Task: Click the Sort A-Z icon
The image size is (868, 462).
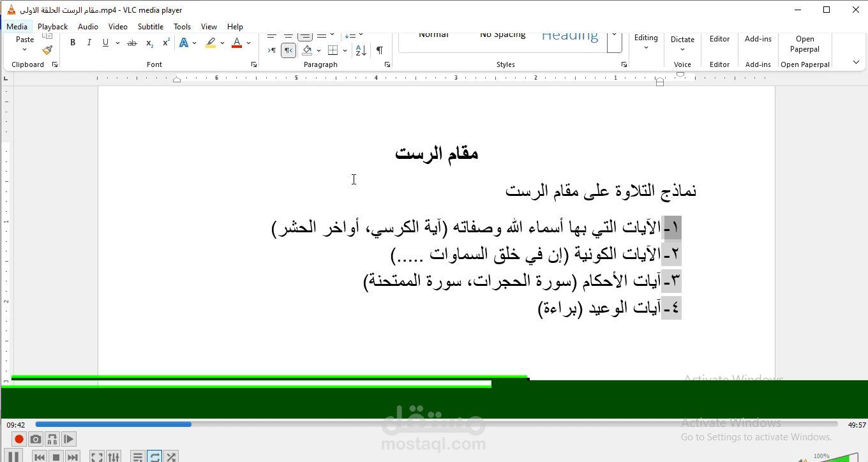Action: pos(361,50)
